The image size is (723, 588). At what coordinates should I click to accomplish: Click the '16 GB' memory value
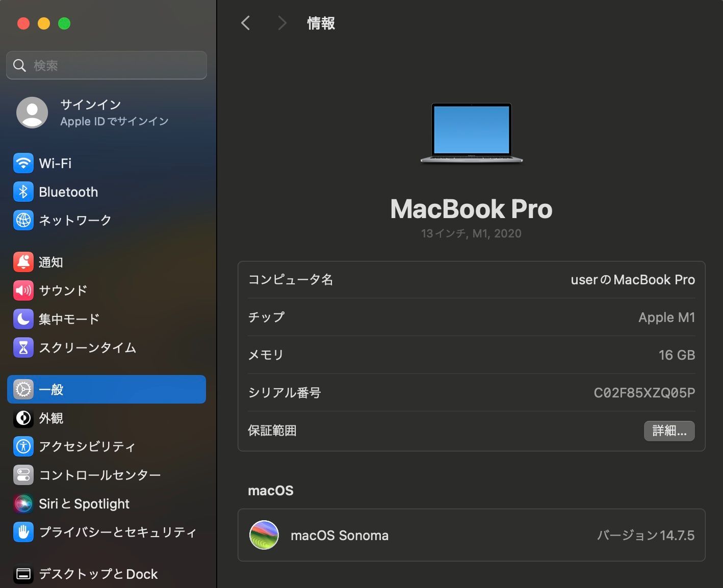[677, 355]
